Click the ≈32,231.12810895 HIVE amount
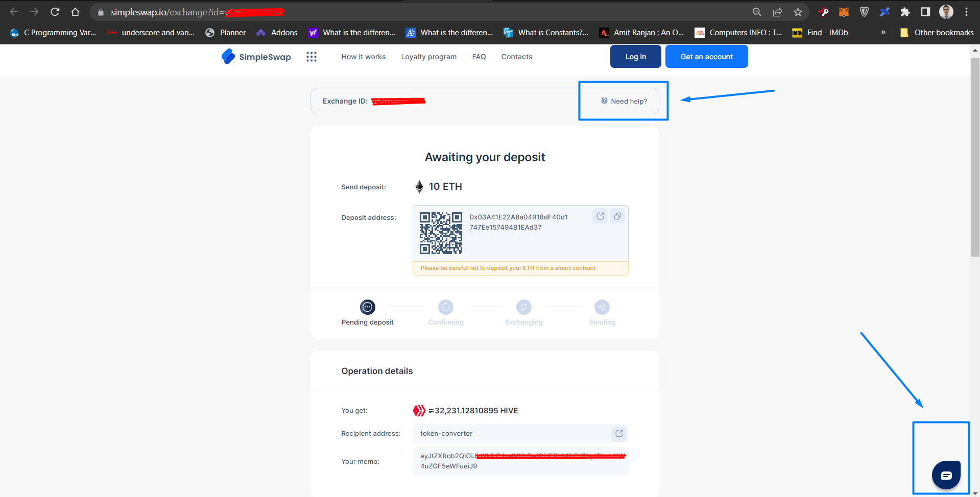 pos(473,411)
